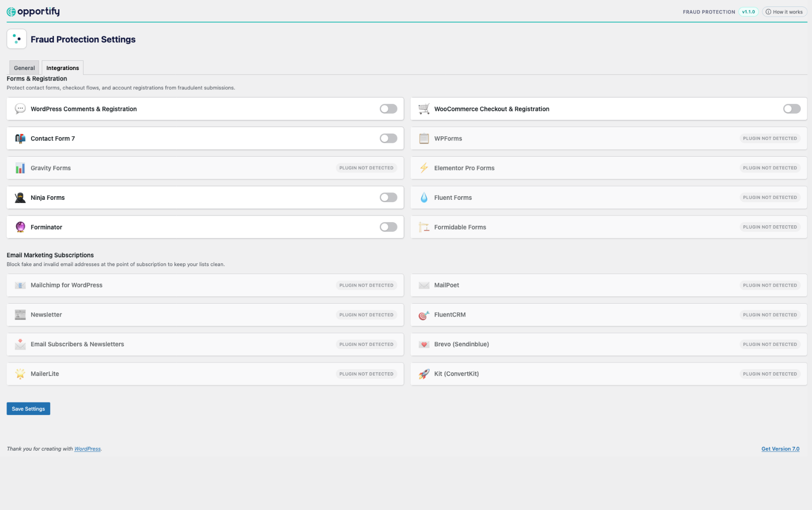Click the Newsletter newspaper icon
Screen dimensions: 812x510
[x=20, y=315]
